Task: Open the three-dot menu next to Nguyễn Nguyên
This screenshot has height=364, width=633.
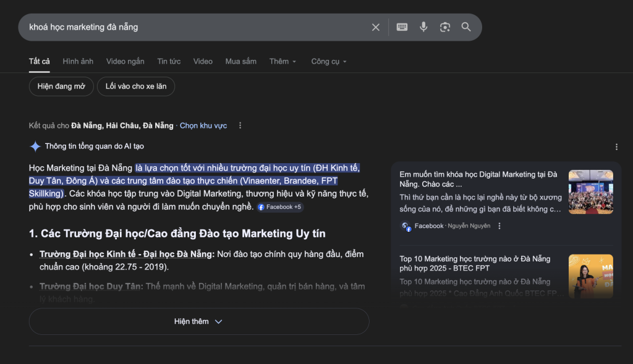Action: pos(499,226)
